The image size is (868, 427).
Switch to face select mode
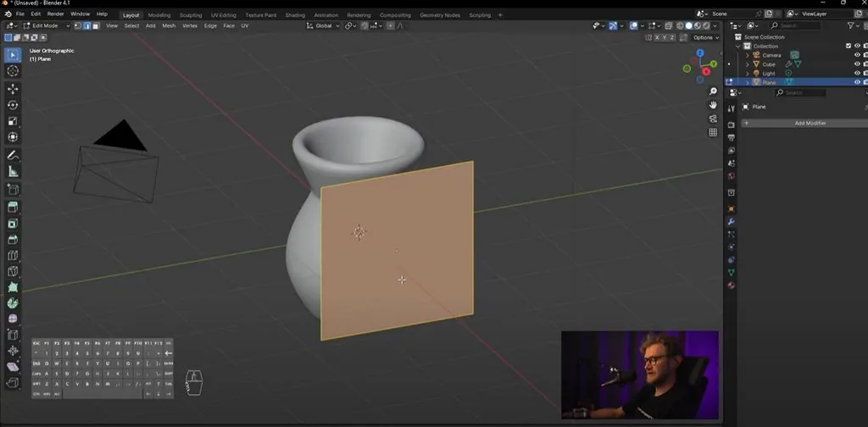(x=96, y=25)
